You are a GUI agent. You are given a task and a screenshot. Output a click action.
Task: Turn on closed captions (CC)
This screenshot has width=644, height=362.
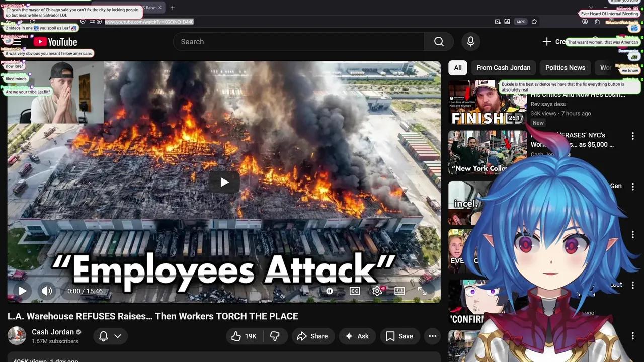click(x=355, y=291)
